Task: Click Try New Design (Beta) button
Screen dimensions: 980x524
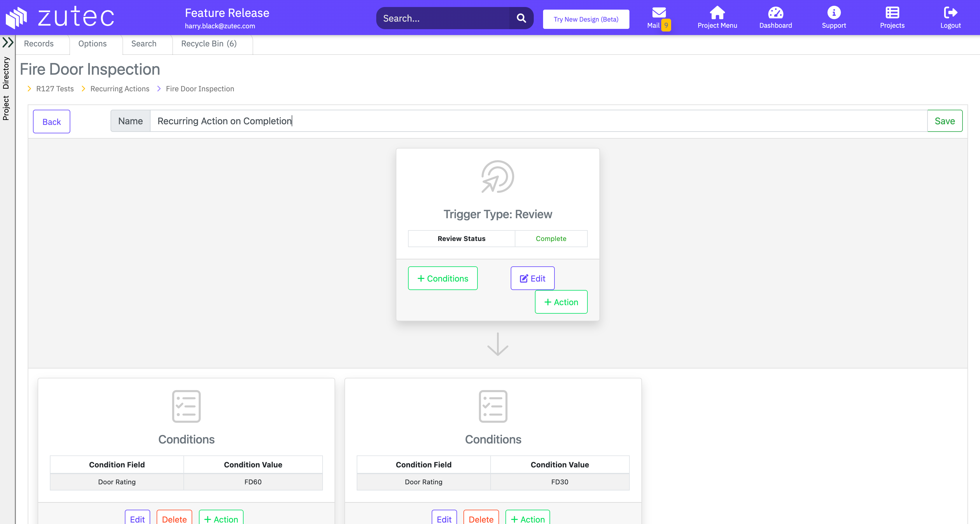Action: (x=585, y=19)
